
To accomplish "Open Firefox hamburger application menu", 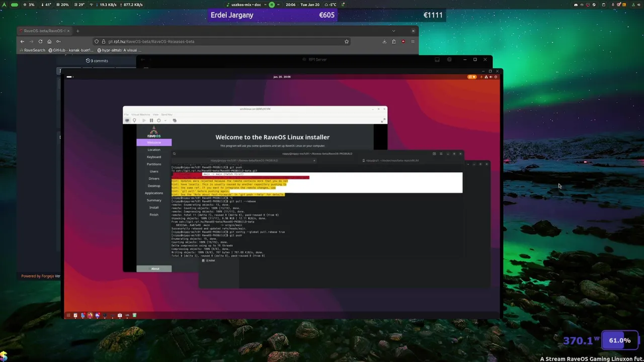I will 413,41.
